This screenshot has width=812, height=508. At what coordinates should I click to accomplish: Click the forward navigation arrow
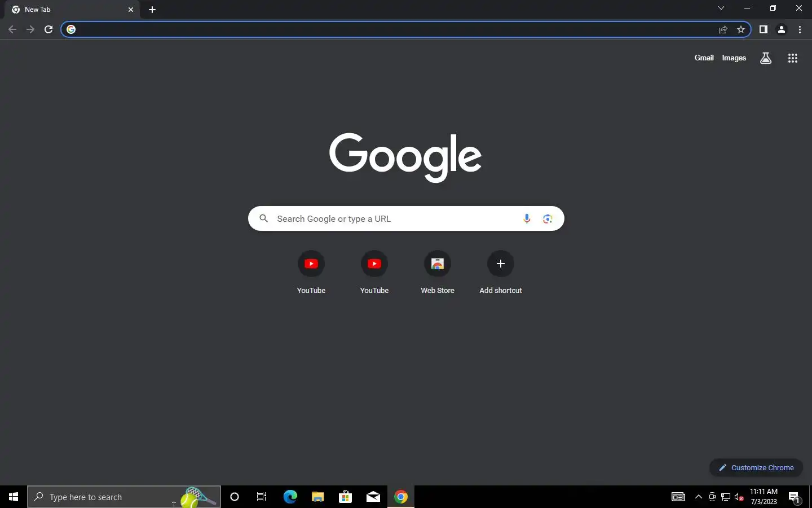coord(30,29)
